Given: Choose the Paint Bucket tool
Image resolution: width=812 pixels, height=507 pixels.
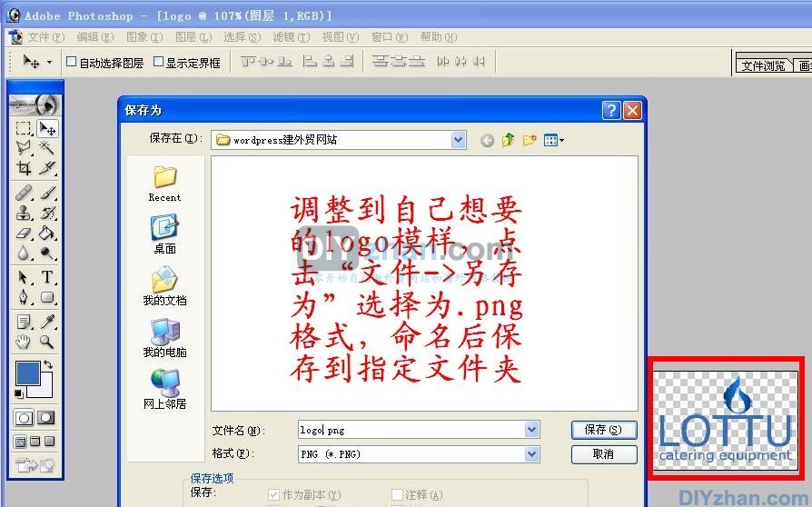Looking at the screenshot, I should coord(47,234).
